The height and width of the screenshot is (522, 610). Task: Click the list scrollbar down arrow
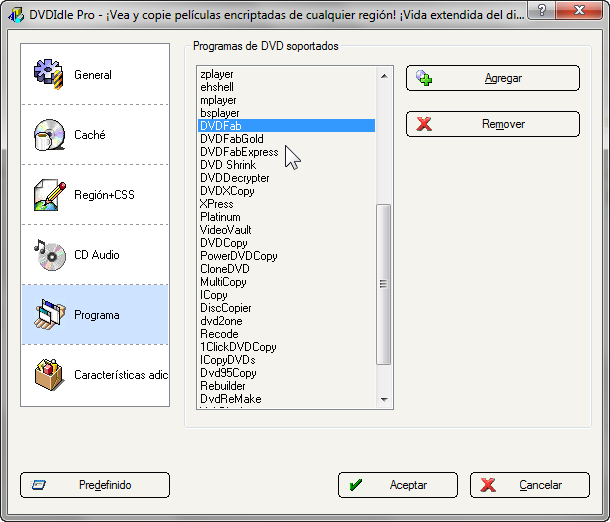[384, 399]
